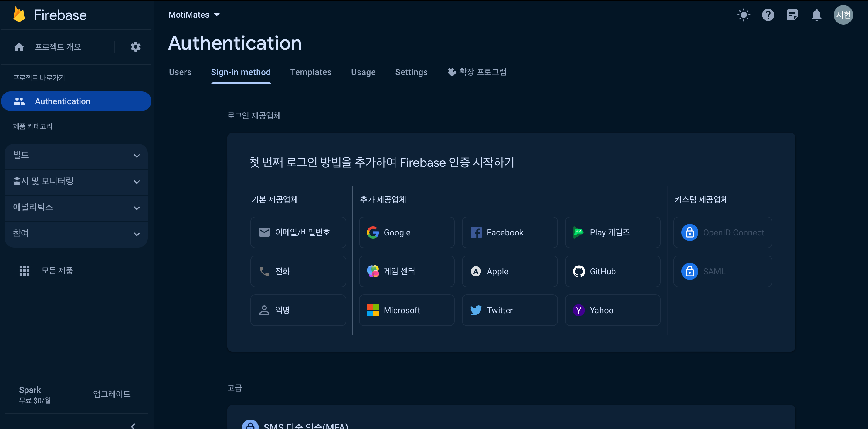Select the Google sign-in provider
Image resolution: width=868 pixels, height=429 pixels.
coord(406,232)
